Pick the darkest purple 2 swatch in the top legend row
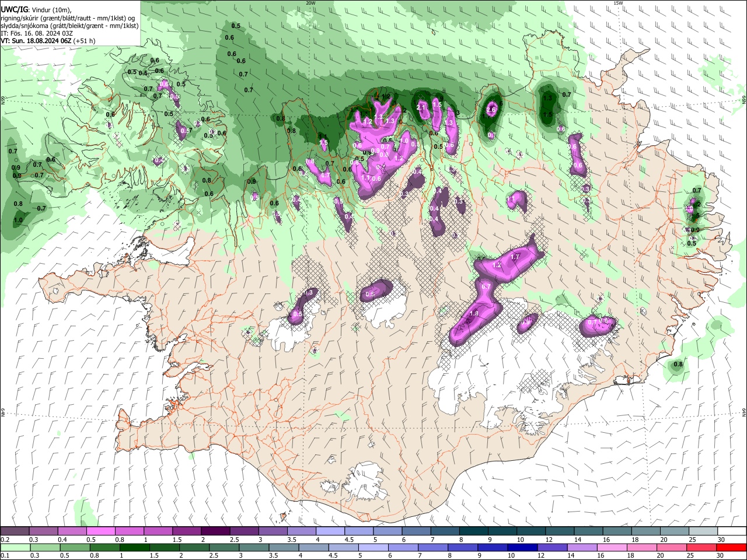Image resolution: width=747 pixels, height=560 pixels. click(215, 531)
